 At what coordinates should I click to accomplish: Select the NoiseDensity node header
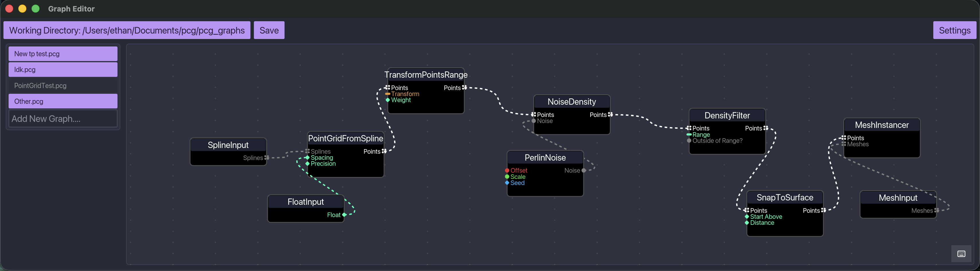point(572,102)
